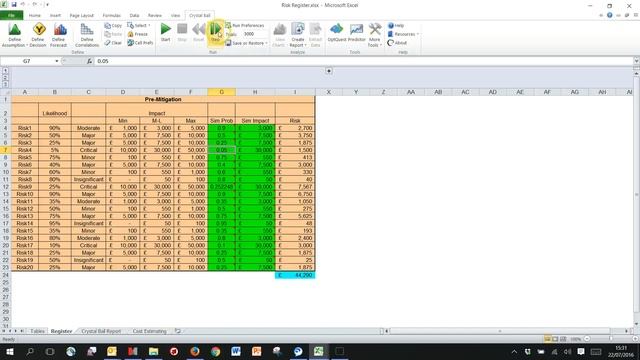
Task: Open Word from the taskbar
Action: 236,351
